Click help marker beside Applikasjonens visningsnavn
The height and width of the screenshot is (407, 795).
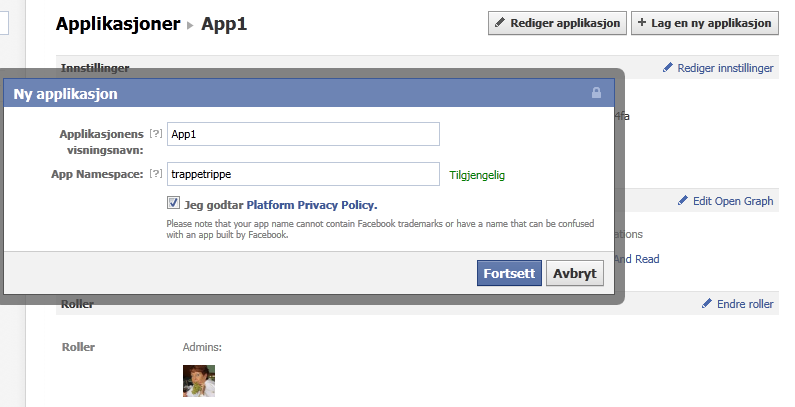tap(156, 133)
